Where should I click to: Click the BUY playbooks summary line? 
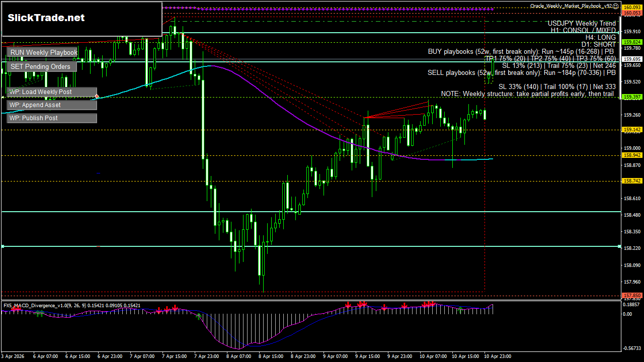tap(522, 51)
